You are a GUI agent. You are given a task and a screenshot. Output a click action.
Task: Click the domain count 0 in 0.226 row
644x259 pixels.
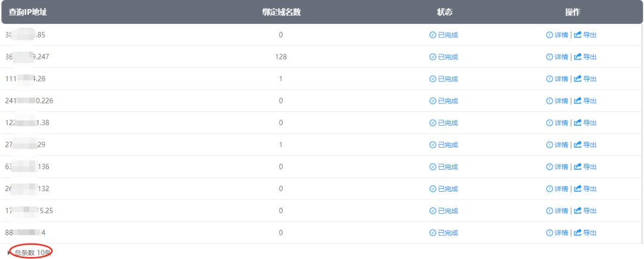pyautogui.click(x=281, y=101)
